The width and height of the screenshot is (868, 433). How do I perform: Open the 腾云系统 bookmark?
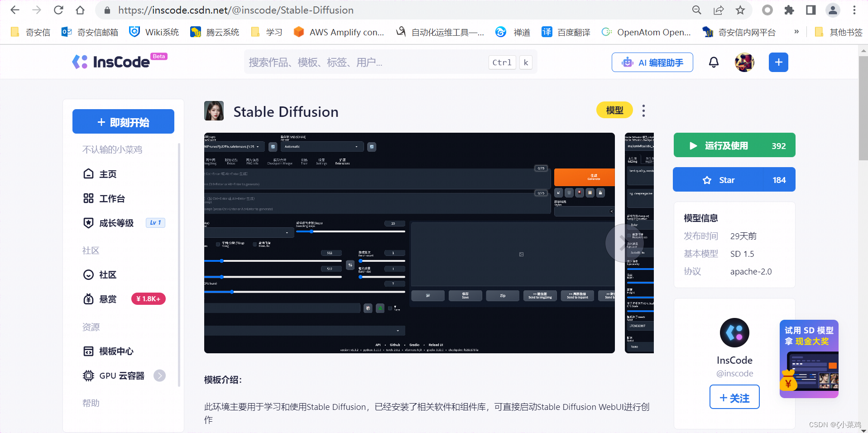215,32
